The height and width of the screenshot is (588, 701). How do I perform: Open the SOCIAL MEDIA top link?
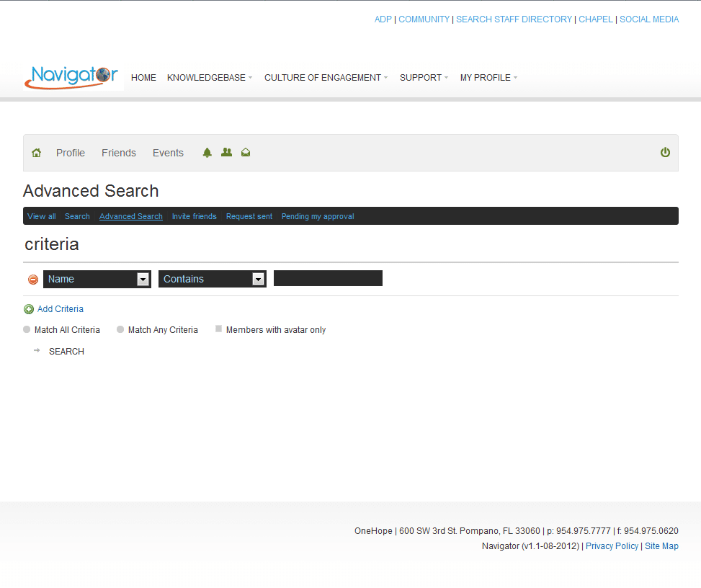649,19
